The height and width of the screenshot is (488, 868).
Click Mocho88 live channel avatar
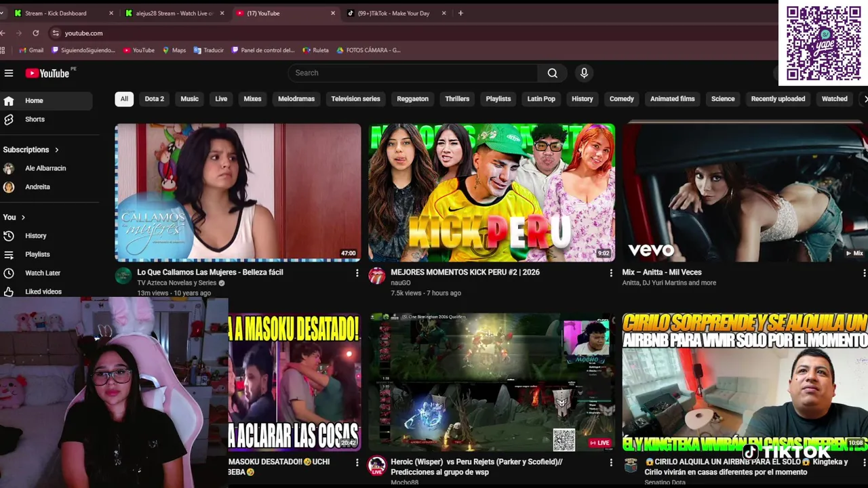376,466
